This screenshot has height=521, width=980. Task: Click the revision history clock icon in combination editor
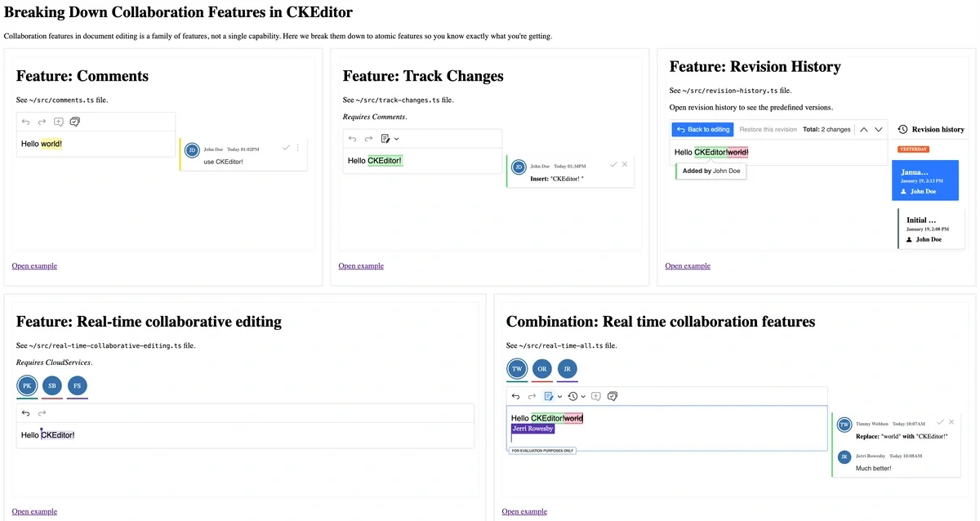pos(572,396)
